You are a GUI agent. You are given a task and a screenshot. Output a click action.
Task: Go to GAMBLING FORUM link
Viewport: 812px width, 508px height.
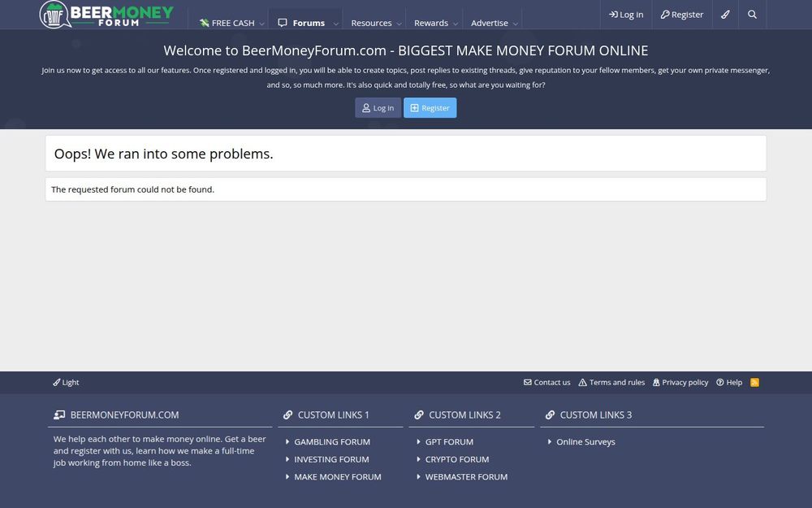point(332,441)
